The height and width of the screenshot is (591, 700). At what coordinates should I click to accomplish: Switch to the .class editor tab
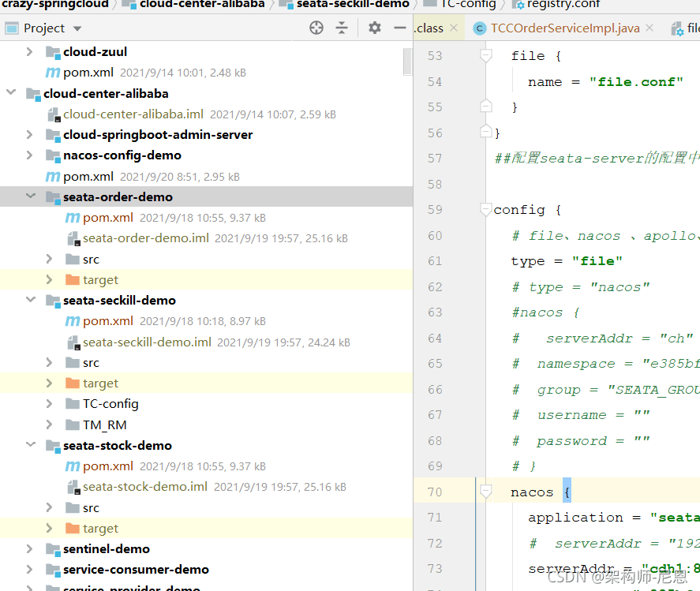(x=429, y=28)
